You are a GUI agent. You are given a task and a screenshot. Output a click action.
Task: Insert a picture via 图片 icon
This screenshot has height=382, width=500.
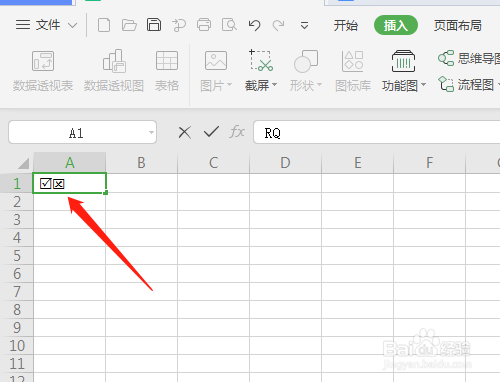(x=216, y=61)
